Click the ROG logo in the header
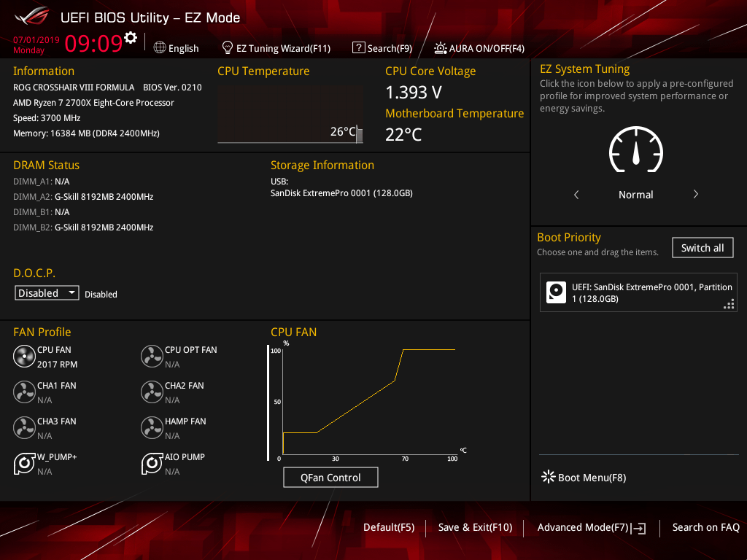The image size is (747, 560). click(x=31, y=17)
